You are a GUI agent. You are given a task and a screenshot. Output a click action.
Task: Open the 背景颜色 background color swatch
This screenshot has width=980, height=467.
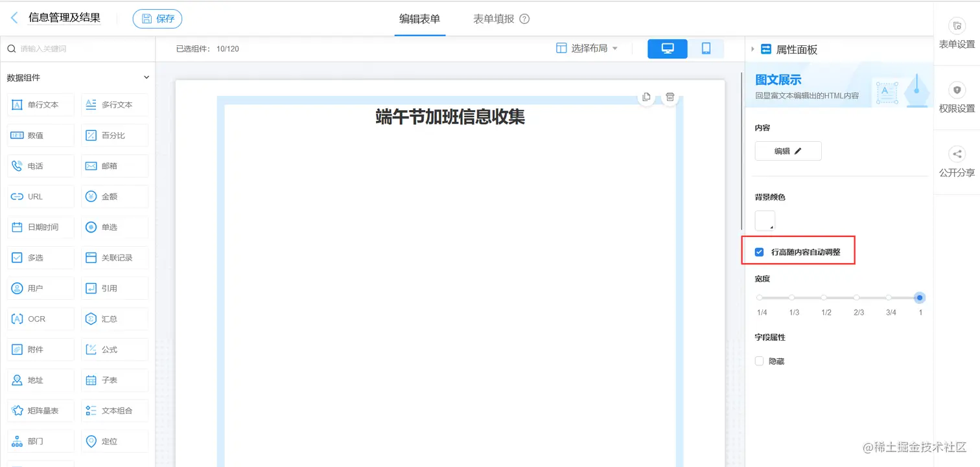point(764,220)
